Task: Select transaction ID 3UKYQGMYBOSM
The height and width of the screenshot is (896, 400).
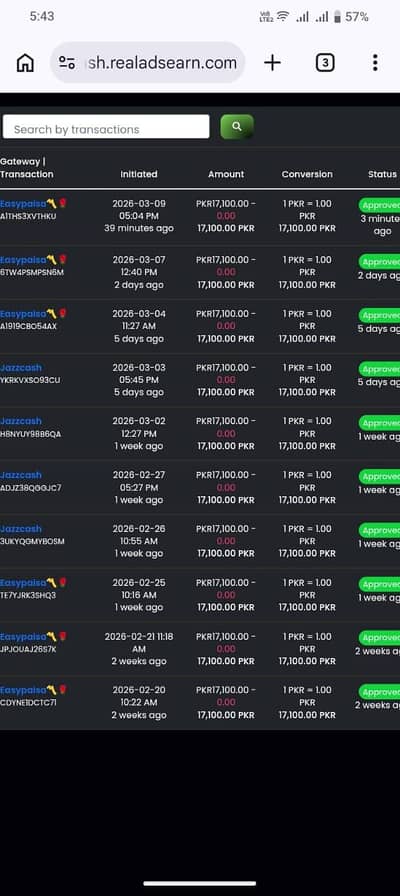Action: point(32,542)
